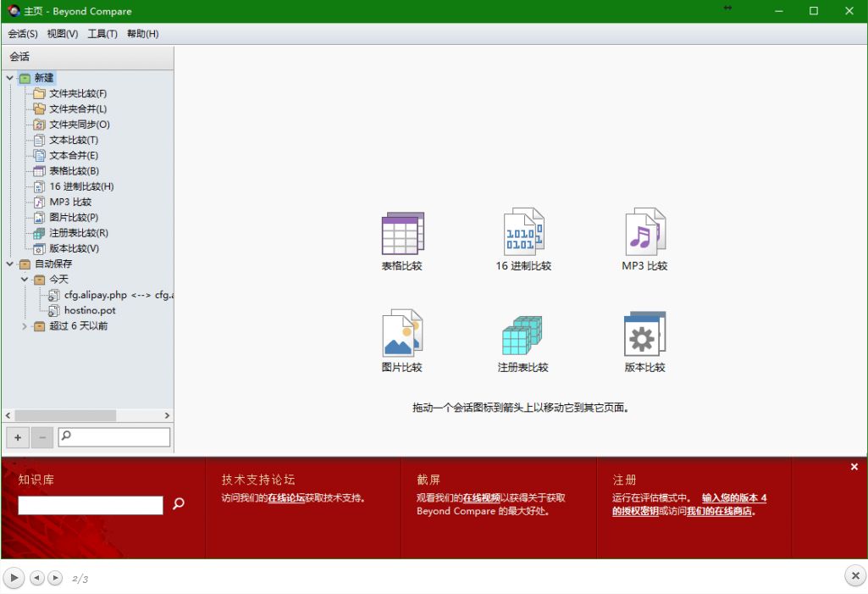Open the 在线论坛 link
This screenshot has height=594, width=868.
coord(287,497)
